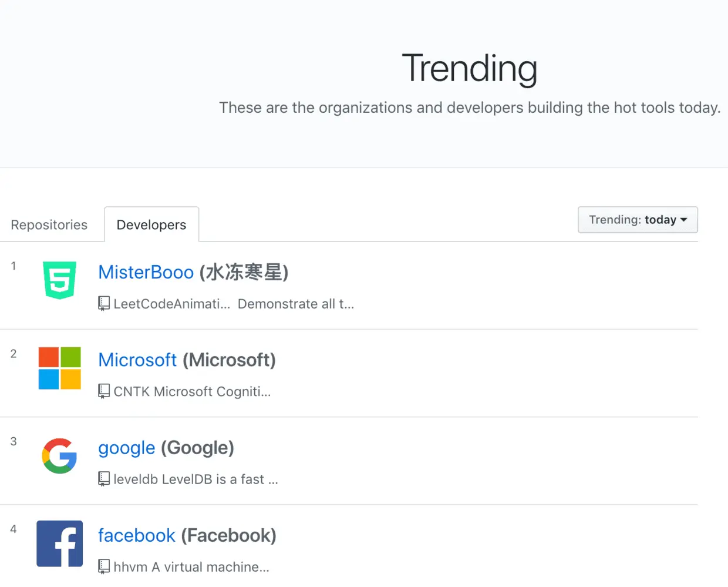728x587 pixels.
Task: Open the MisterBooo developer profile link
Action: click(x=146, y=272)
